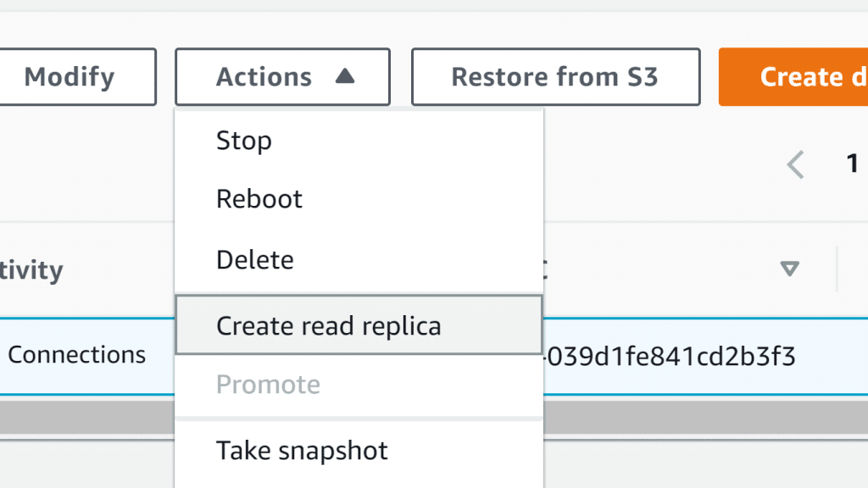Viewport: 868px width, 488px height.
Task: Click the sort triangle in the column header
Action: 789,269
